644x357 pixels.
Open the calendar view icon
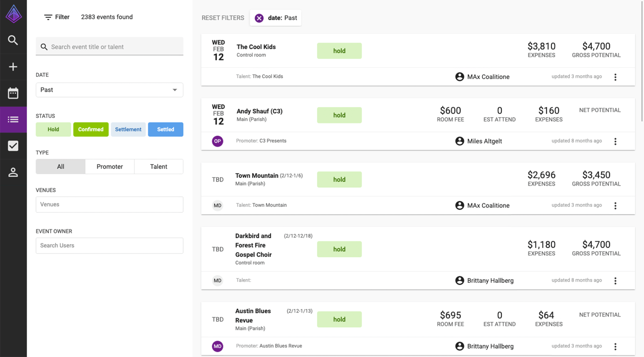pos(13,93)
